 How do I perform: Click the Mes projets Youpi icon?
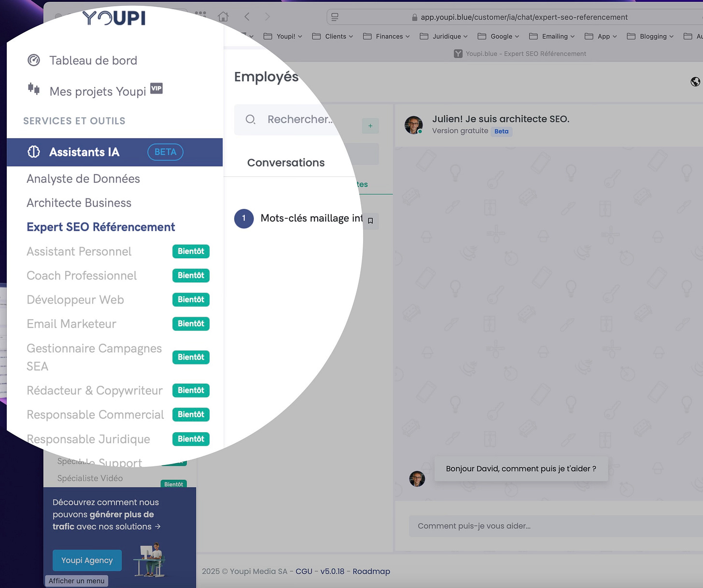tap(34, 89)
